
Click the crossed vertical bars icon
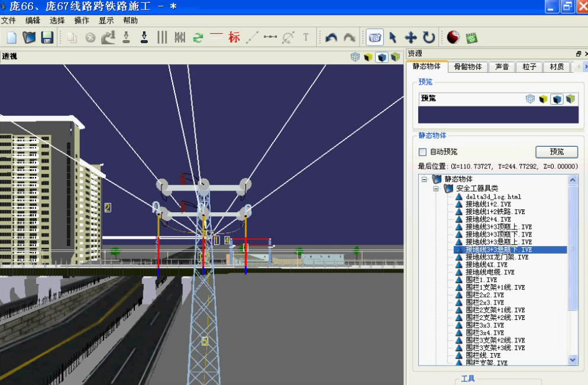click(x=180, y=37)
